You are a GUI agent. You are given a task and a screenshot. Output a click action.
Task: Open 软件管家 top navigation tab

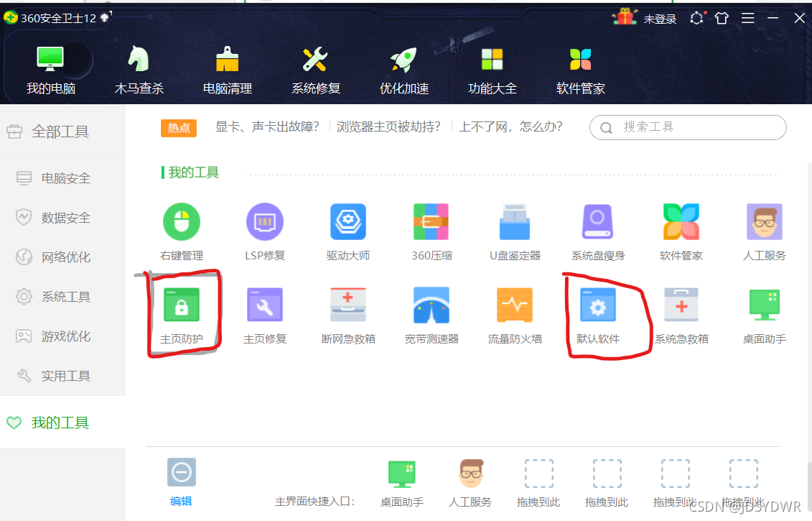click(x=581, y=71)
